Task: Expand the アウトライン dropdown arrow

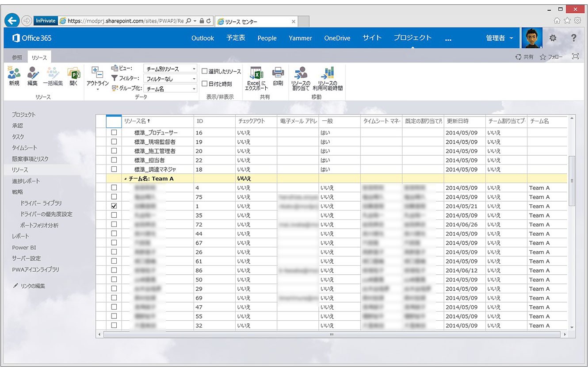Action: coord(97,89)
